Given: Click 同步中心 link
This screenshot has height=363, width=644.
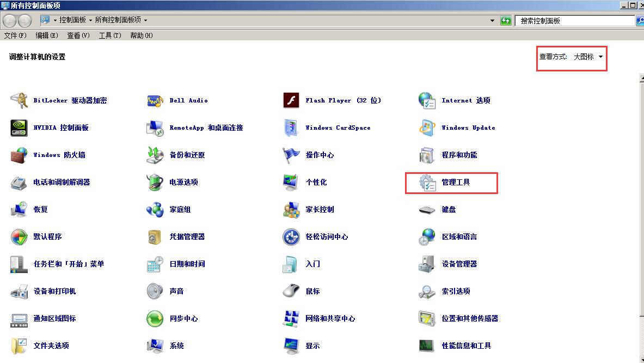Looking at the screenshot, I should pos(183,318).
